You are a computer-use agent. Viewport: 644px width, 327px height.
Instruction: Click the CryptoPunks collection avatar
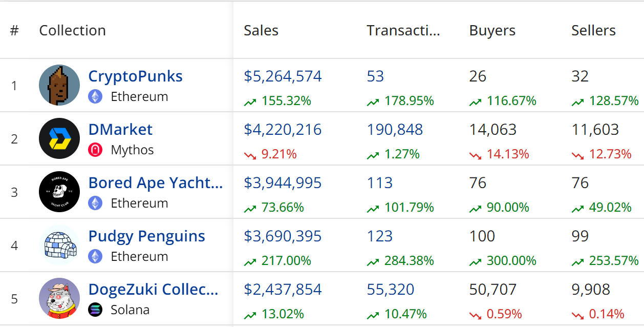point(59,85)
